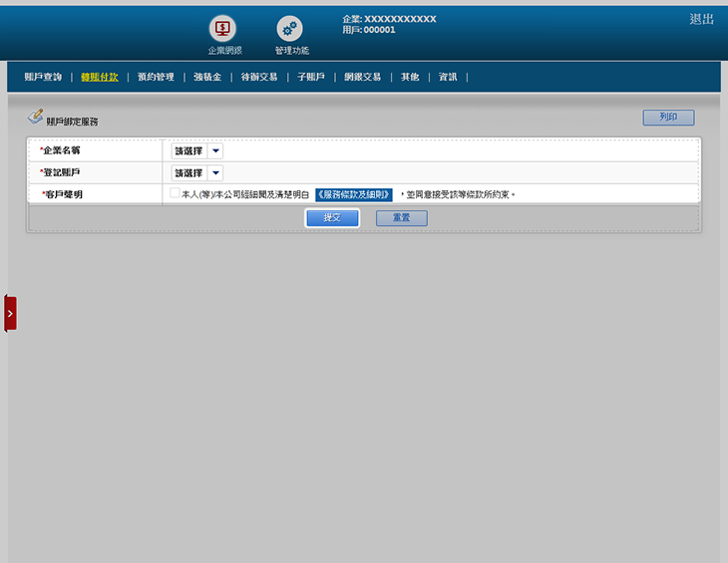The height and width of the screenshot is (563, 728).
Task: Open the 資訊 menu
Action: coord(448,77)
